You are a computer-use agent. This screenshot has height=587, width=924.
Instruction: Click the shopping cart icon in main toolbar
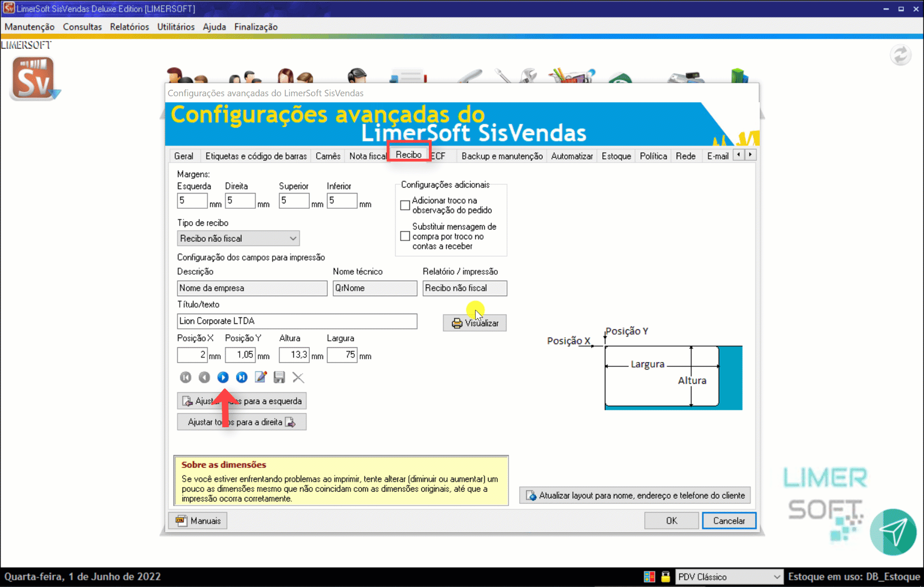tap(572, 75)
